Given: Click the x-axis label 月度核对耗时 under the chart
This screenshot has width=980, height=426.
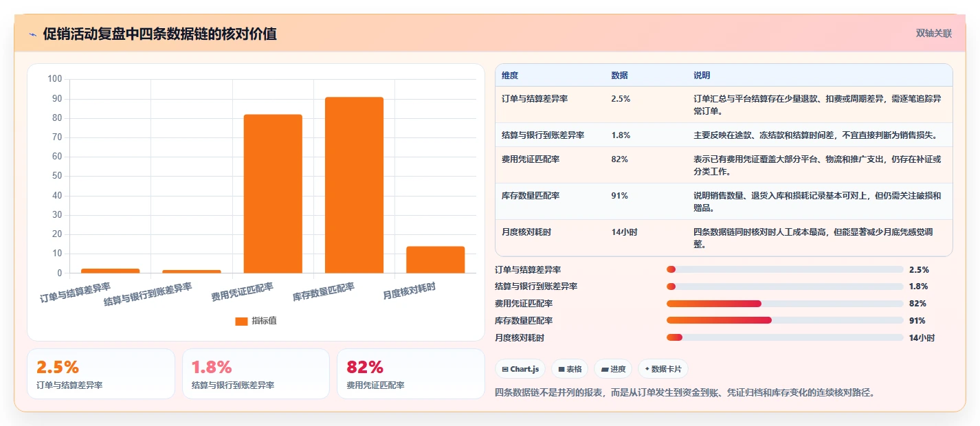Looking at the screenshot, I should (409, 291).
